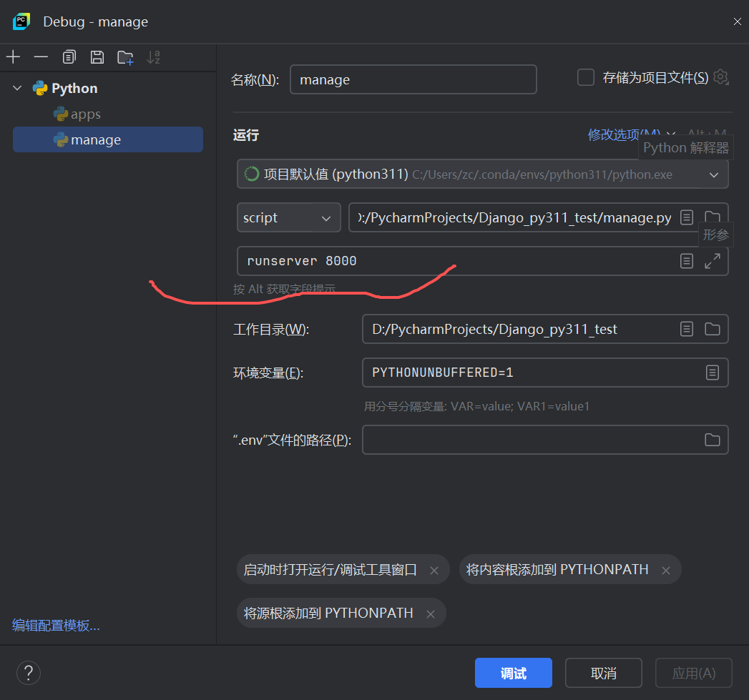Image resolution: width=749 pixels, height=700 pixels.
Task: Insert macro in the parameters field
Action: (687, 261)
